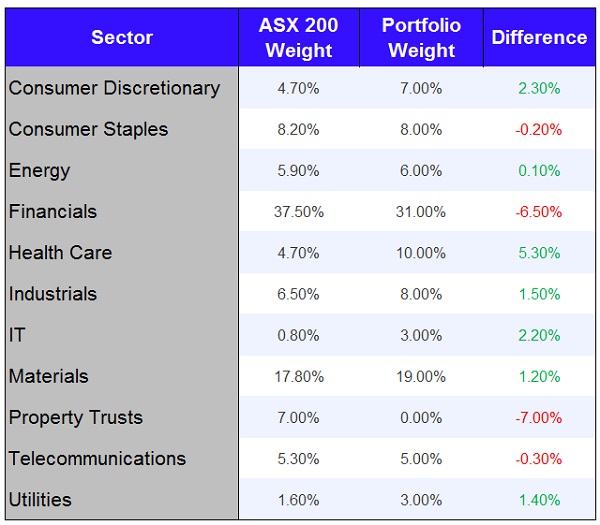Click the Health Care sector cell
Viewport: 600px width, 525px height.
pyautogui.click(x=60, y=253)
